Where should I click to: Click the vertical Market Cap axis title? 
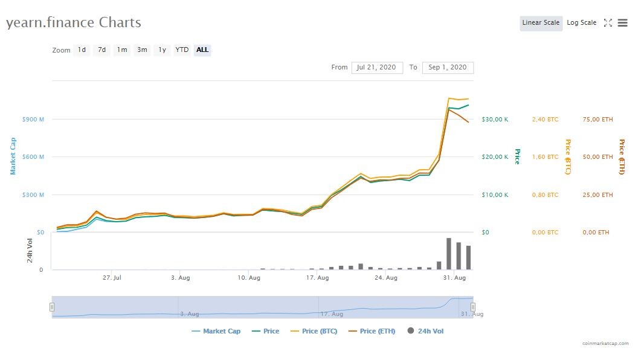tap(13, 156)
